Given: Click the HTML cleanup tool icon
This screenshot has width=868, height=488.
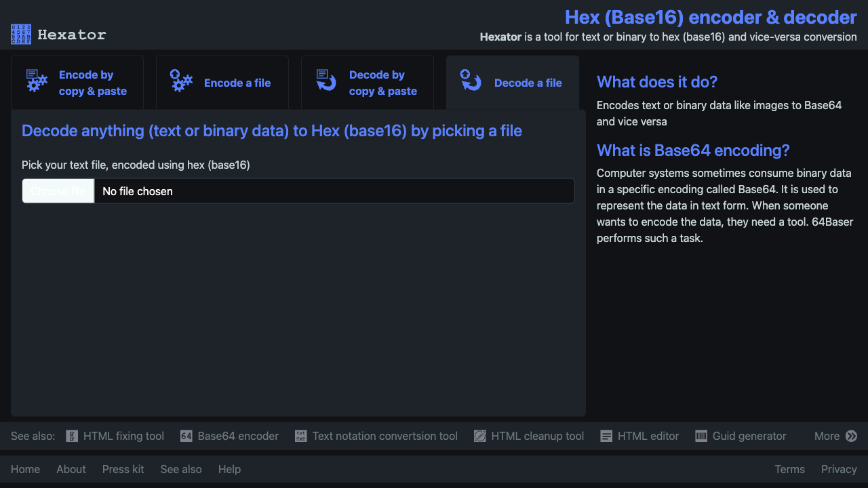Looking at the screenshot, I should tap(480, 436).
